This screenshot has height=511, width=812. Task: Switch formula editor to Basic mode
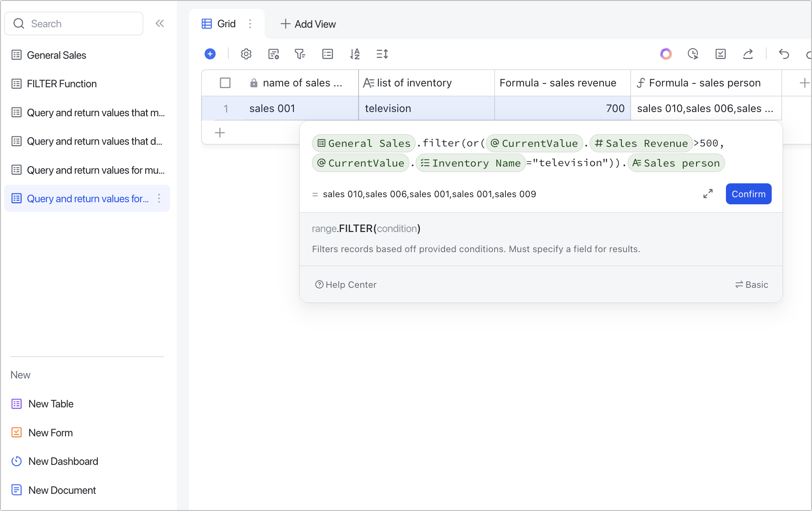[x=752, y=285]
